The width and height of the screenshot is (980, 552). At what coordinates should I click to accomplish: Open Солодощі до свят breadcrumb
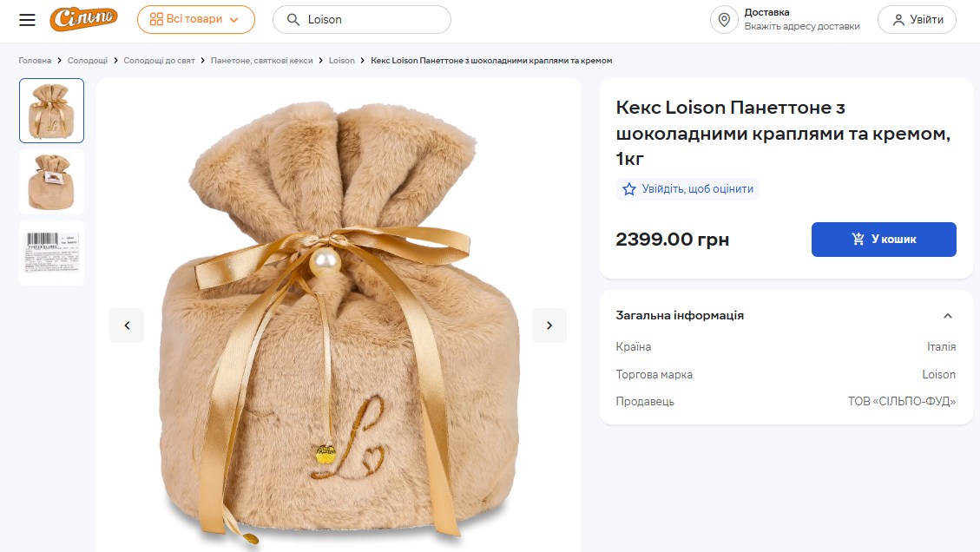[161, 61]
